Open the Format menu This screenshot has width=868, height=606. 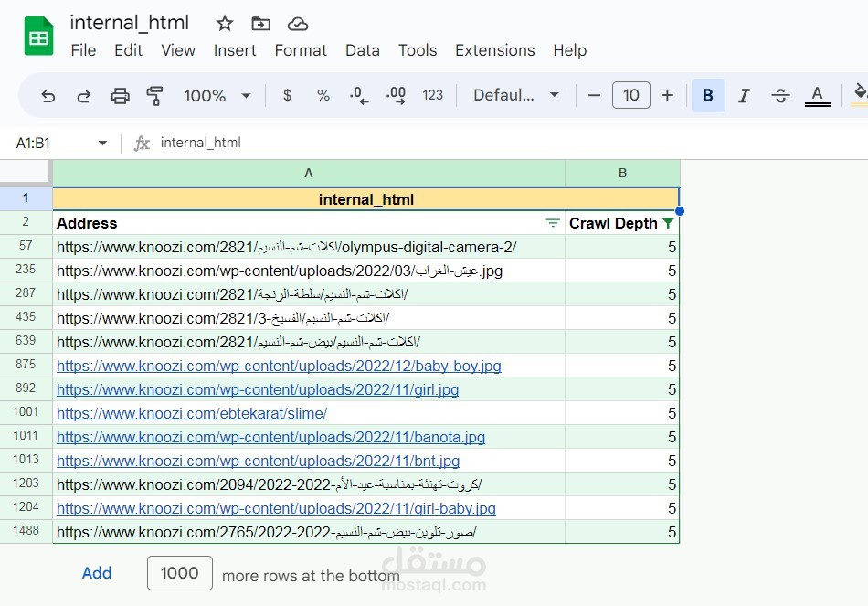point(301,50)
